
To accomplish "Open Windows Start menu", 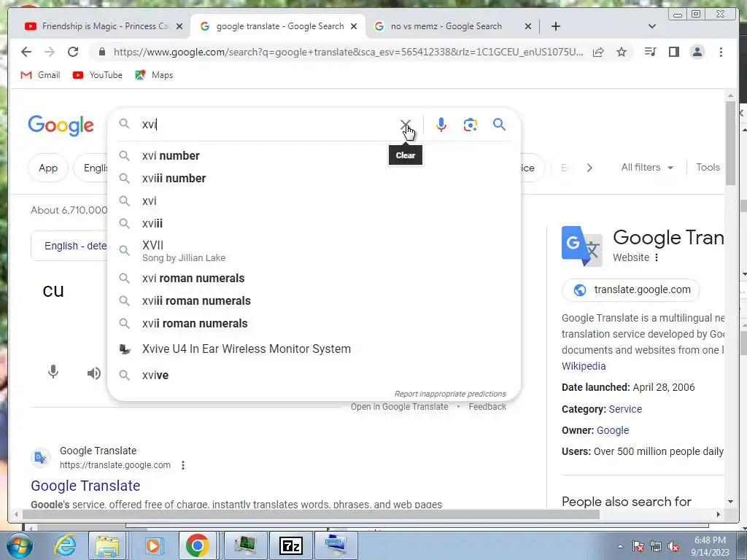I will 18,545.
